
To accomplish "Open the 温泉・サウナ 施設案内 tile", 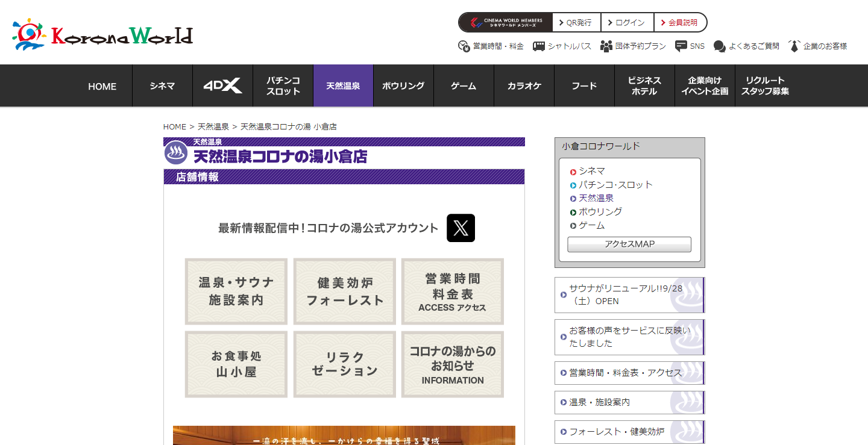I will tap(236, 291).
